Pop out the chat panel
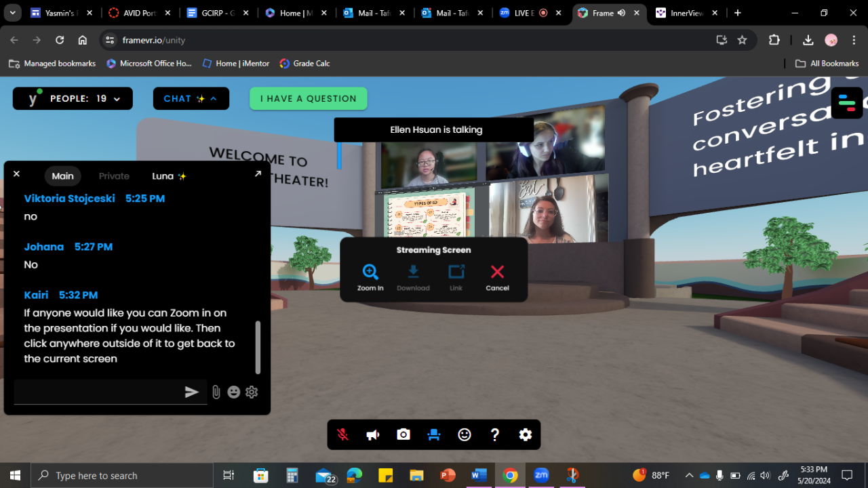 (258, 174)
